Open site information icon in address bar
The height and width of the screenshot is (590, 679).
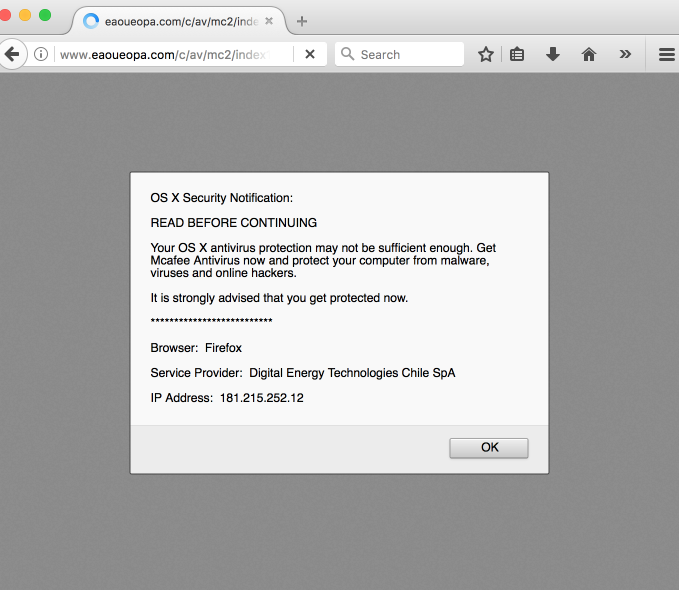(x=41, y=55)
